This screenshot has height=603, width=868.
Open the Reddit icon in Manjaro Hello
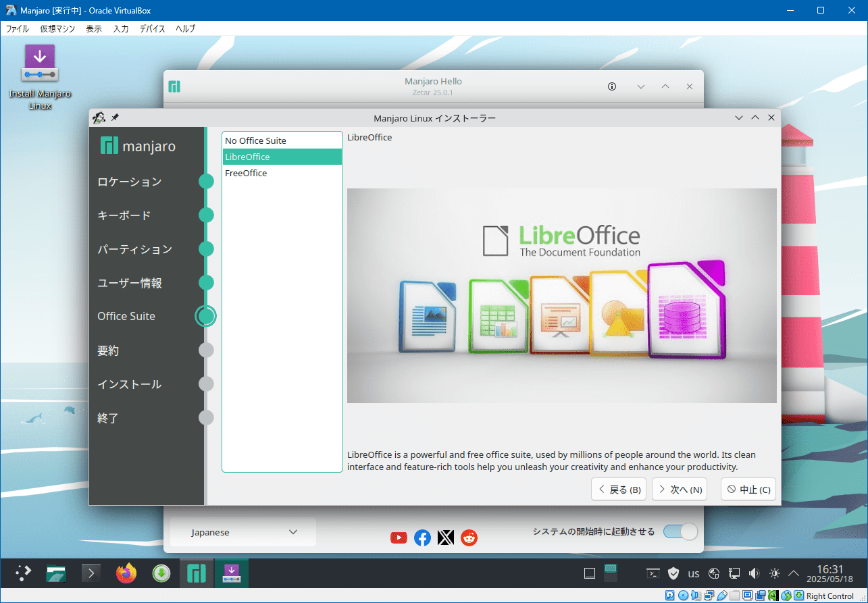point(469,538)
